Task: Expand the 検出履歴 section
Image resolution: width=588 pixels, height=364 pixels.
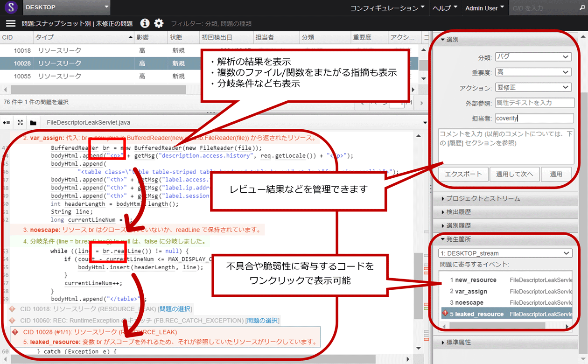Action: tap(458, 212)
